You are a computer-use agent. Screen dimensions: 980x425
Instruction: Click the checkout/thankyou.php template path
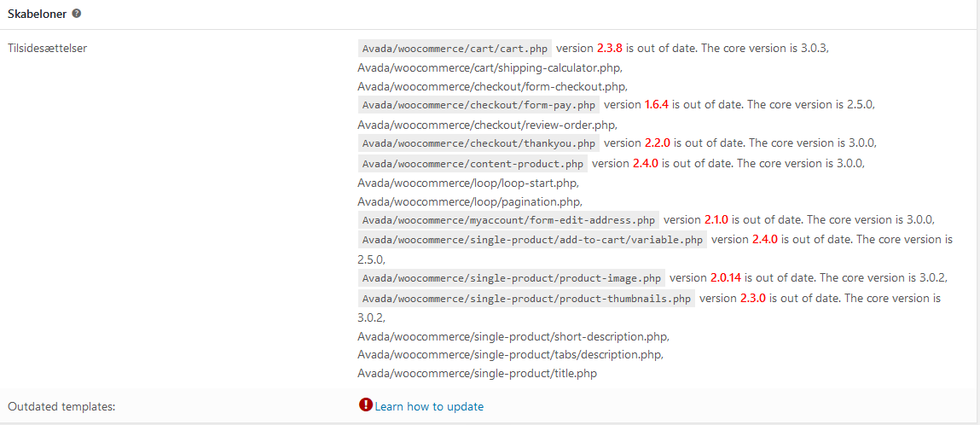pyautogui.click(x=478, y=143)
